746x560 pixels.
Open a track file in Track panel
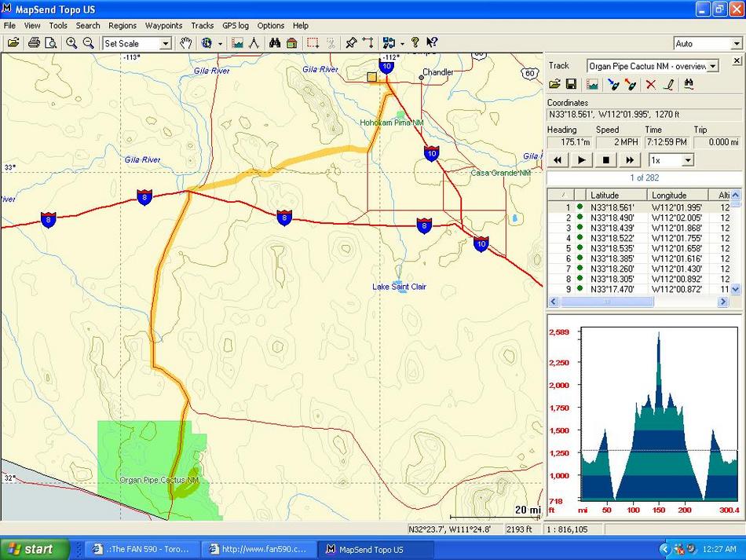point(554,85)
